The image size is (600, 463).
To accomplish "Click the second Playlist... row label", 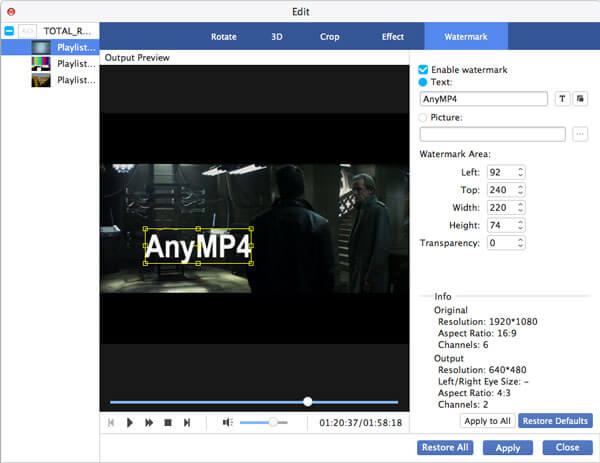I will pyautogui.click(x=76, y=64).
